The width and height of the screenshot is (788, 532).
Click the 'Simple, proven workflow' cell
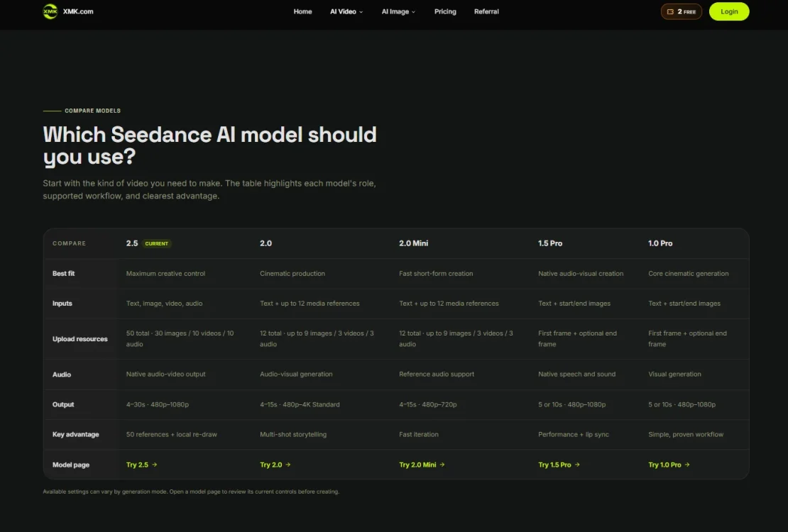point(686,435)
